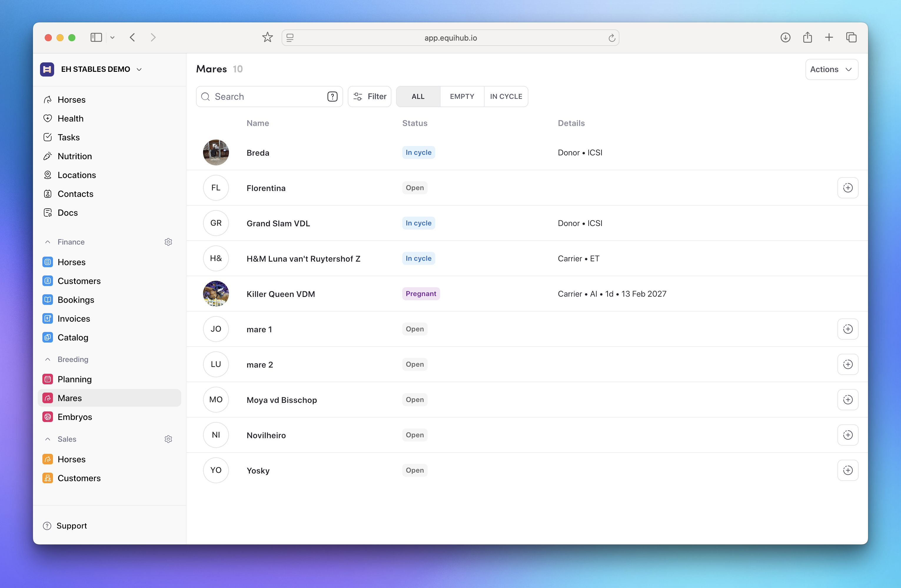Open Nutrition from the sidebar
The width and height of the screenshot is (901, 588).
click(x=74, y=156)
